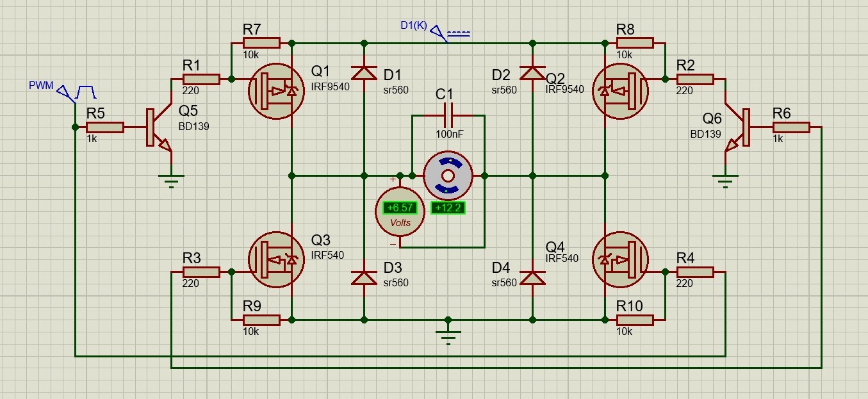Viewport: 868px width, 399px height.
Task: Click the Q4 IRF540 MOSFET symbol
Action: point(620,260)
